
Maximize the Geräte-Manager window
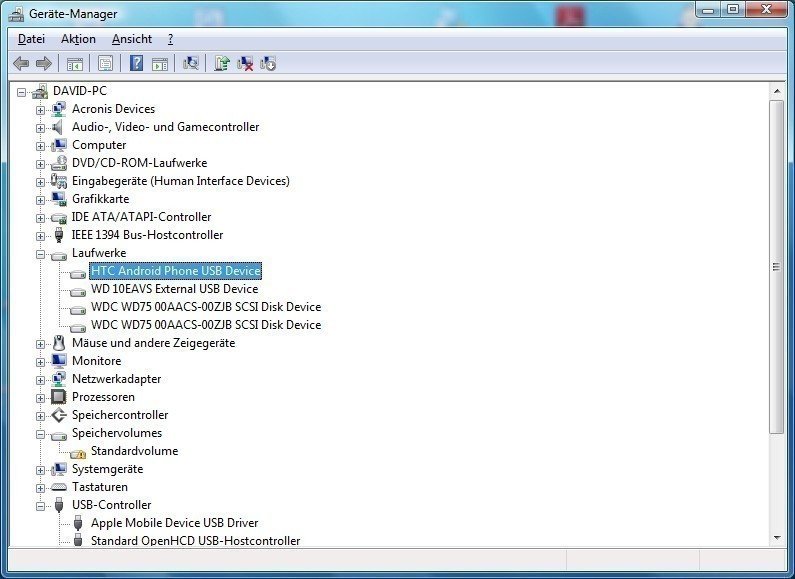point(732,10)
